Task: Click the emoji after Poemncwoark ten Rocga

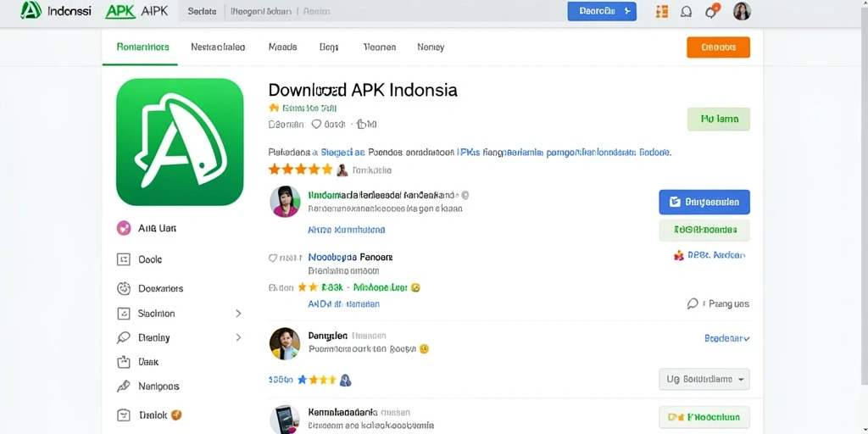Action: coord(424,349)
